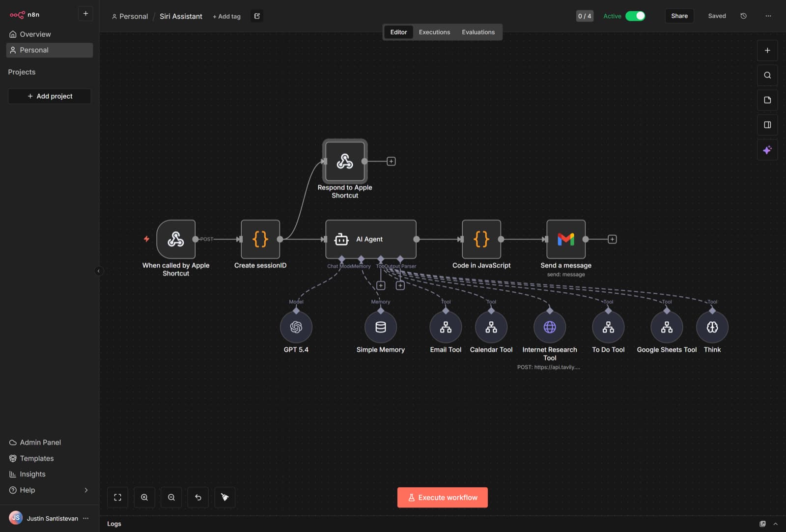Open node search magnifier on the canvas
The height and width of the screenshot is (532, 786).
[x=767, y=75]
